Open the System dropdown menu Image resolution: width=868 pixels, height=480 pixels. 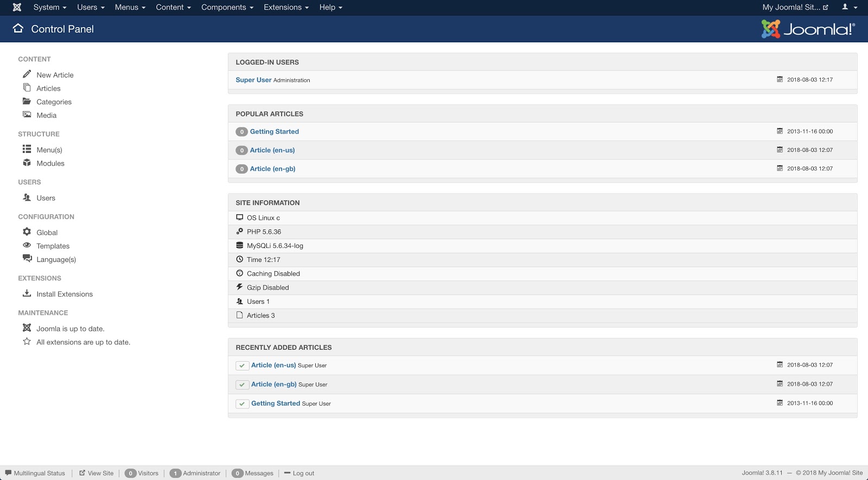pyautogui.click(x=49, y=7)
